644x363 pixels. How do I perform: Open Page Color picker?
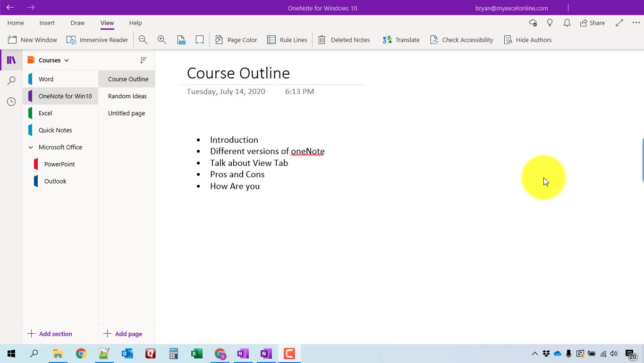pyautogui.click(x=236, y=40)
